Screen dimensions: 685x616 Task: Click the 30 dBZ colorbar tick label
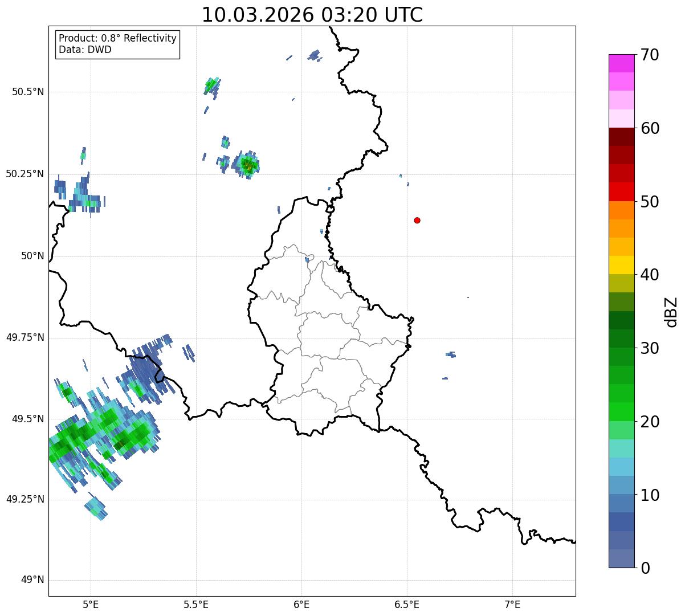click(650, 348)
